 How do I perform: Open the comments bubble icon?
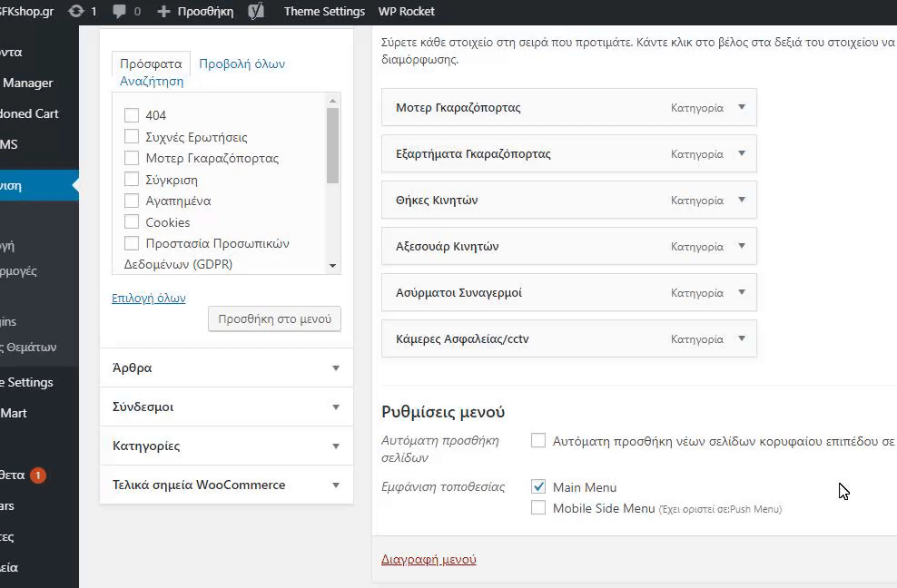coord(120,12)
